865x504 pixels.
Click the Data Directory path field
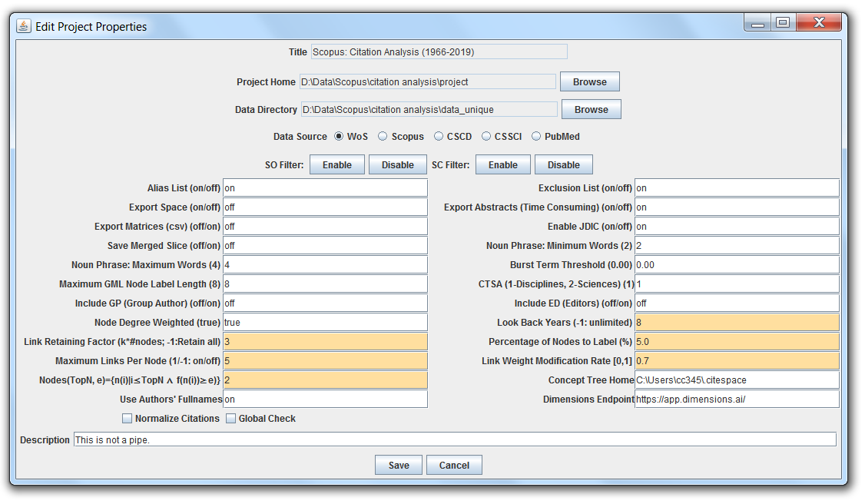pyautogui.click(x=429, y=109)
